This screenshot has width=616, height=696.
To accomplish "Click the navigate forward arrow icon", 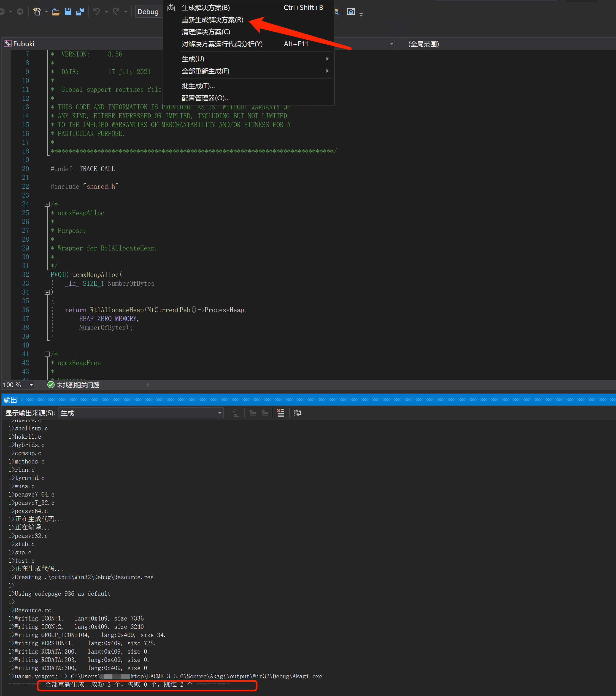I will pyautogui.click(x=20, y=12).
